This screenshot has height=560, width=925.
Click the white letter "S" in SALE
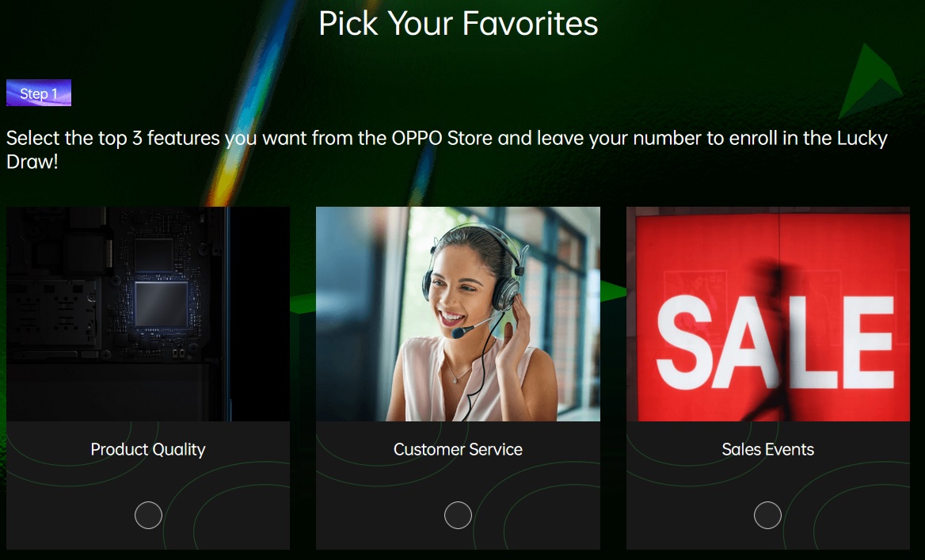684,342
